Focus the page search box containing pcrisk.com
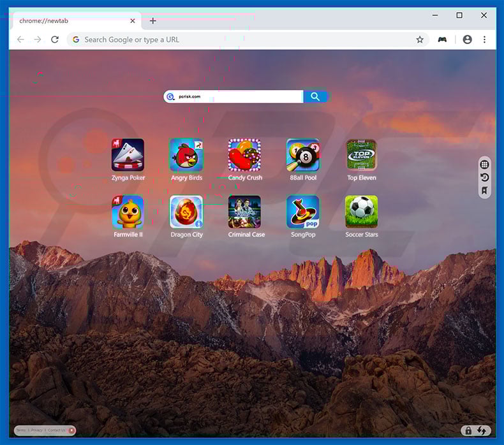Image resolution: width=504 pixels, height=445 pixels. tap(233, 96)
